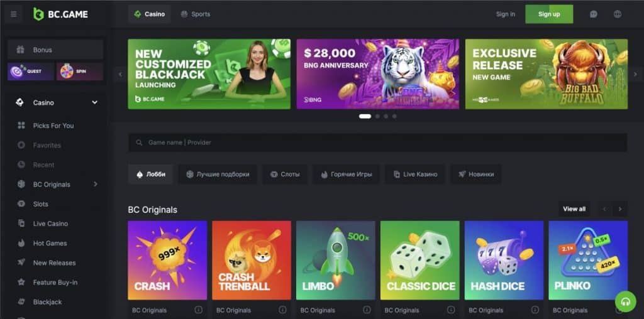Click the game name search field
Viewport: 644px width, 319px height.
click(377, 143)
